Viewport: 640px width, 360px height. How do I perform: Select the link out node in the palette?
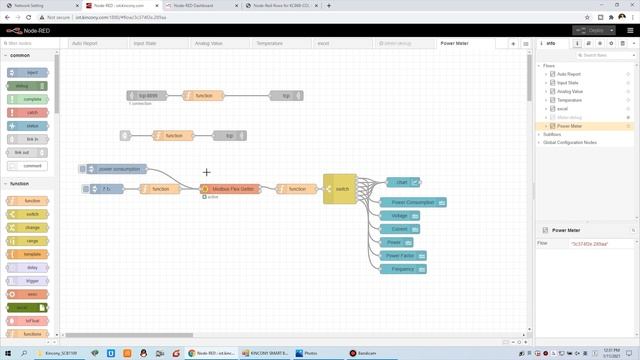(27, 153)
